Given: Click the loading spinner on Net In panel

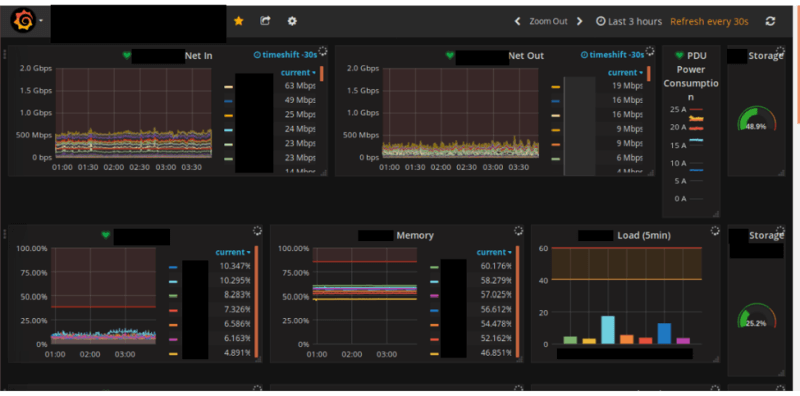Looking at the screenshot, I should pyautogui.click(x=322, y=51).
